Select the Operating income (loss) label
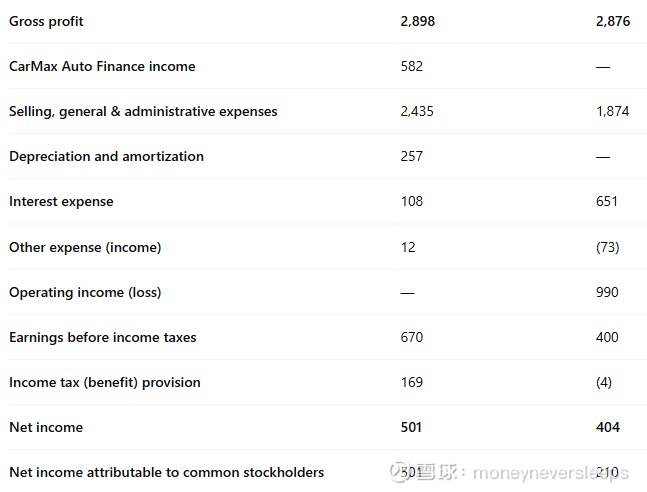 85,292
